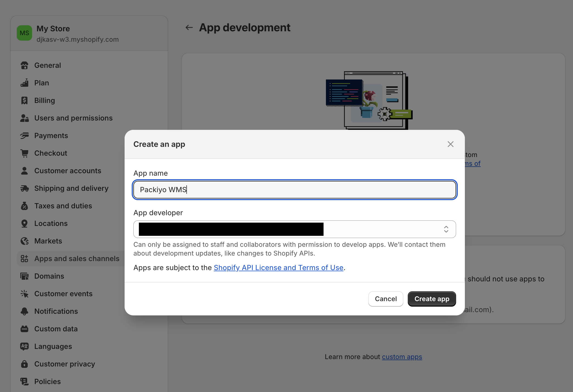This screenshot has height=392, width=573.
Task: Click the Cancel button
Action: click(386, 299)
